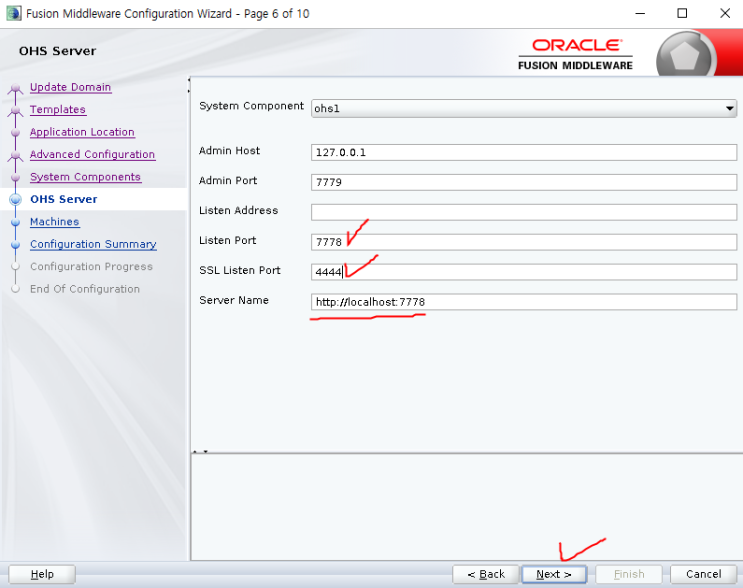The image size is (743, 588).
Task: Select the current OHS Server step
Action: point(64,199)
